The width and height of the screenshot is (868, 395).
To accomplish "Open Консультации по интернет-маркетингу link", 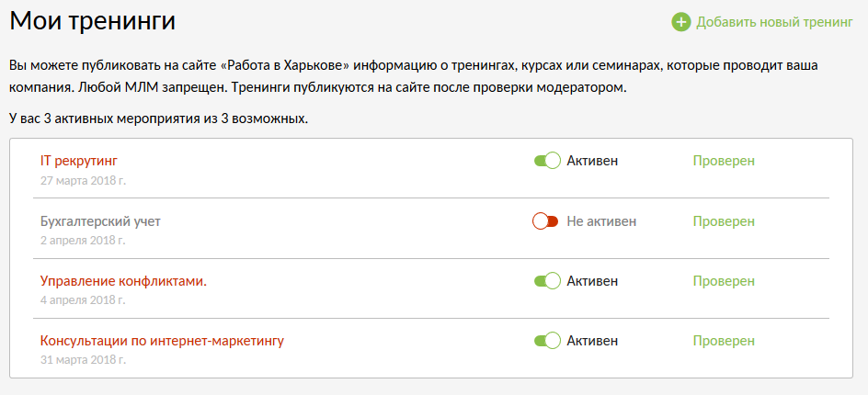I will coord(162,341).
